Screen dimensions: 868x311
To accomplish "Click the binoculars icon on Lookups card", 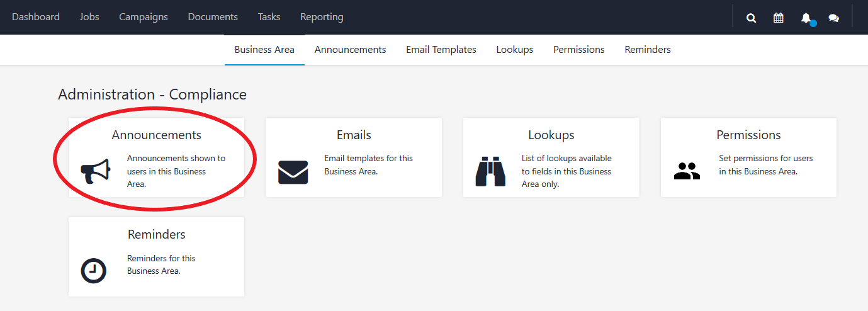I will pos(490,172).
